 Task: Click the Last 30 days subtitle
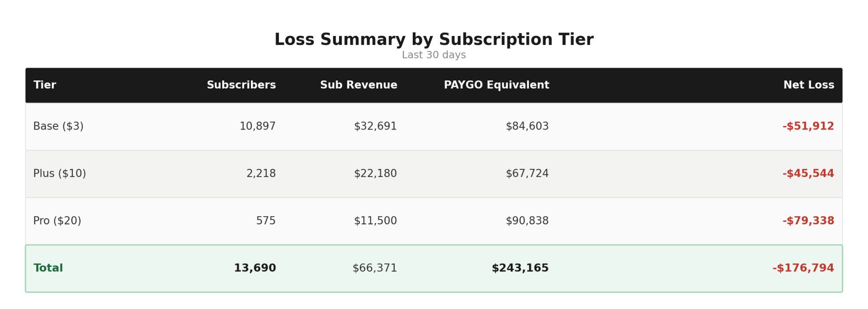pyautogui.click(x=434, y=55)
